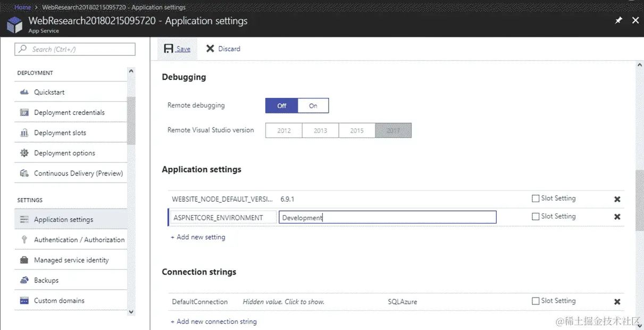This screenshot has width=644, height=330.
Task: Select Visual Studio version 2017
Action: click(393, 130)
